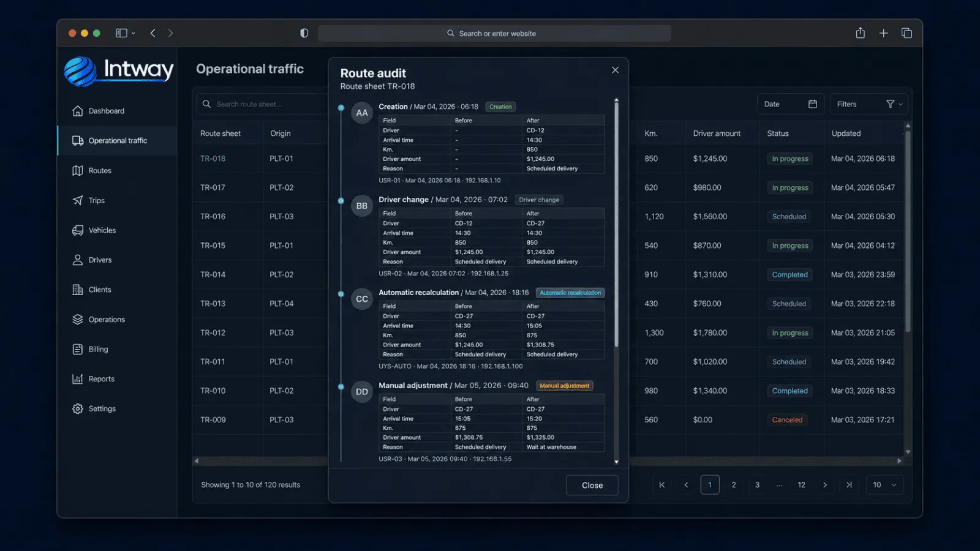Click the Intway logo
Screen dimensions: 980x551
[119, 70]
